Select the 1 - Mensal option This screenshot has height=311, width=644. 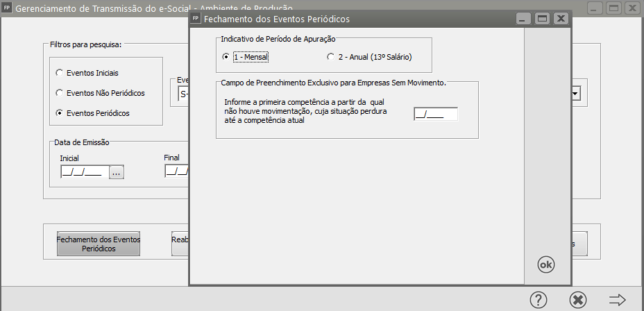pos(226,56)
